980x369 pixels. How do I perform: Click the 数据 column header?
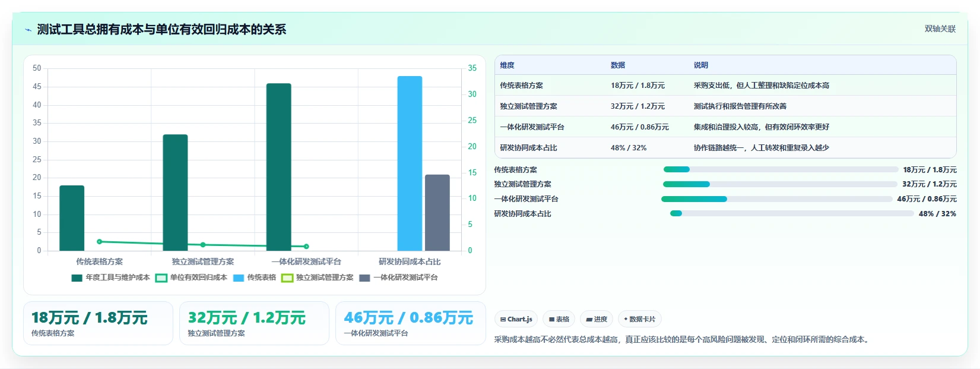[x=618, y=65]
